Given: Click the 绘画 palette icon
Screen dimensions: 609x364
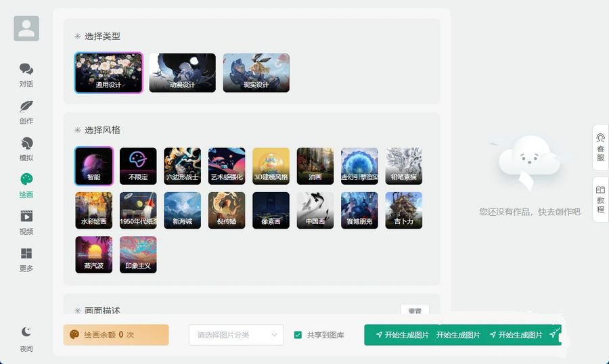Looking at the screenshot, I should point(26,180).
